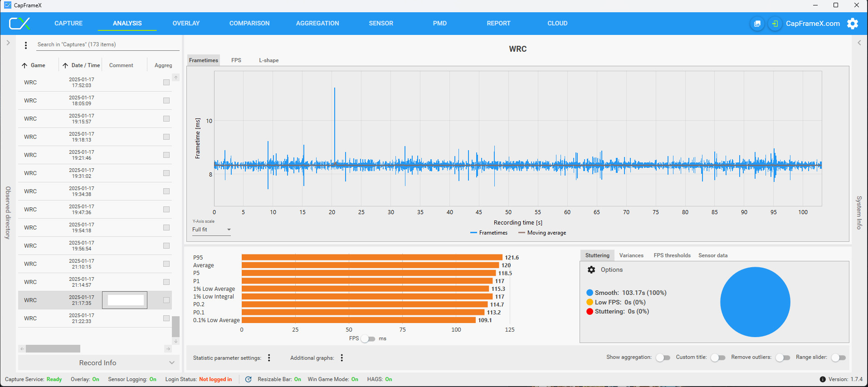Switch to the COMPARISON tab
This screenshot has height=387, width=868.
[x=249, y=23]
